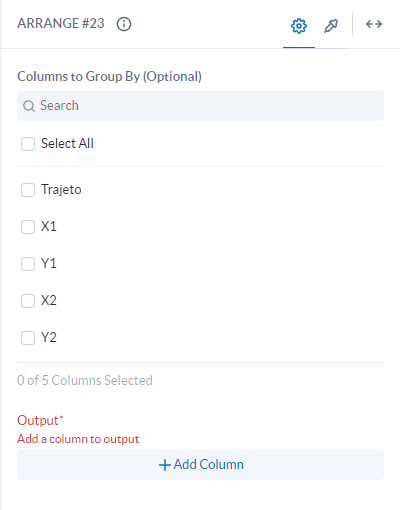
Task: Click the '0 of 5 Columns Selected' text
Action: tap(85, 380)
